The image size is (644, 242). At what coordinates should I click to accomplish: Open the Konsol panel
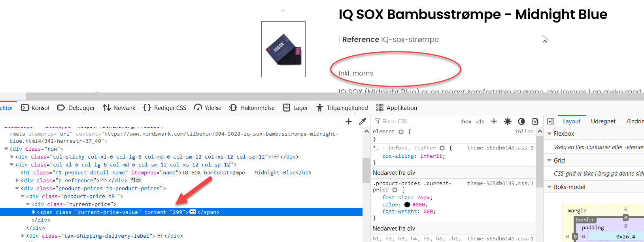click(35, 108)
